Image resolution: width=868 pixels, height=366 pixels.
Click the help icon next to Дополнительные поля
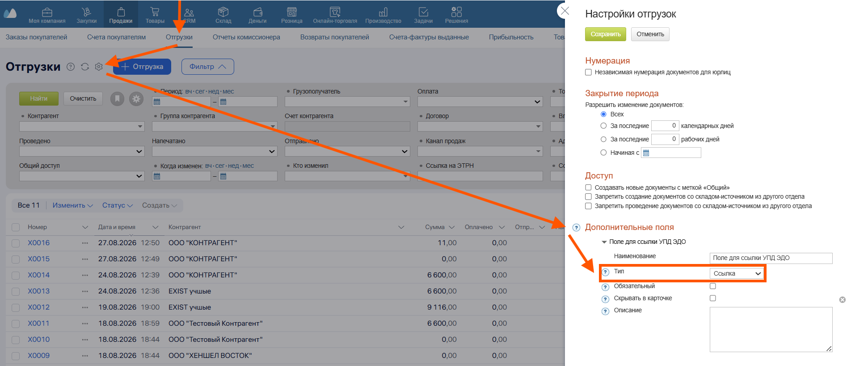pyautogui.click(x=577, y=228)
